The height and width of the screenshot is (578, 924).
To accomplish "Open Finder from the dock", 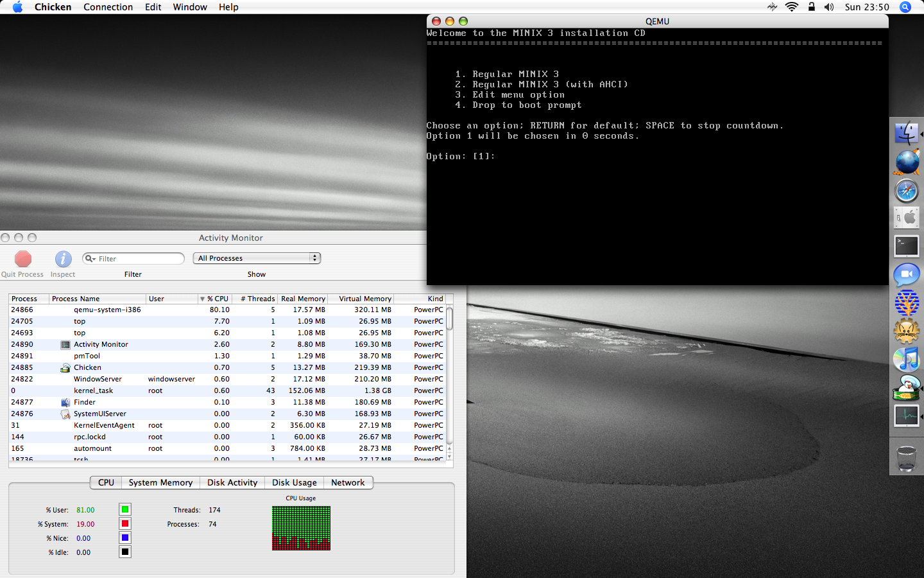I will 907,134.
